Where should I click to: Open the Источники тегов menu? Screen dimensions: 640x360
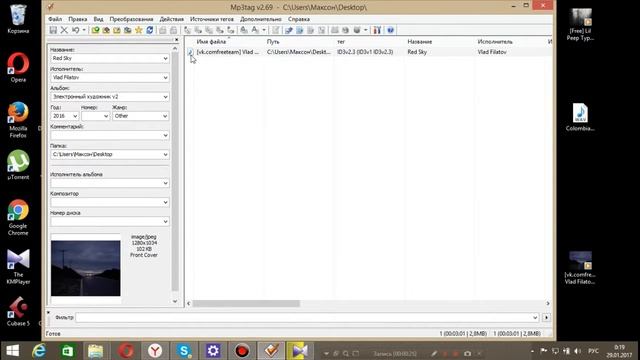tap(212, 19)
